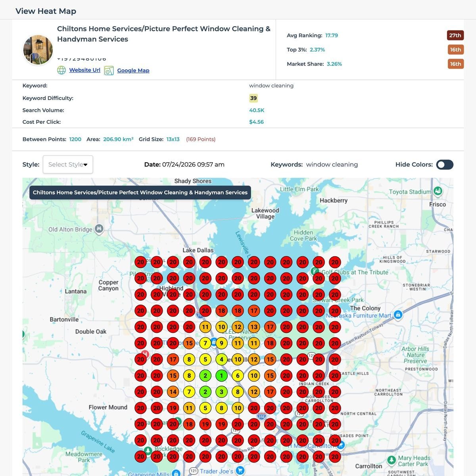Click the Chiltons Home Services business title
This screenshot has height=476, width=476.
[x=164, y=34]
